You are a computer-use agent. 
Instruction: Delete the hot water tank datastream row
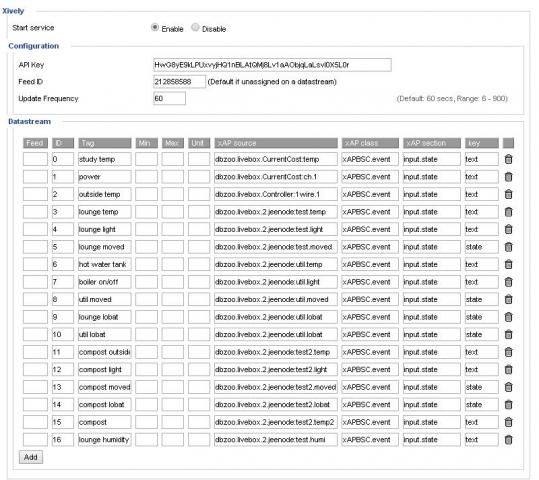[508, 264]
